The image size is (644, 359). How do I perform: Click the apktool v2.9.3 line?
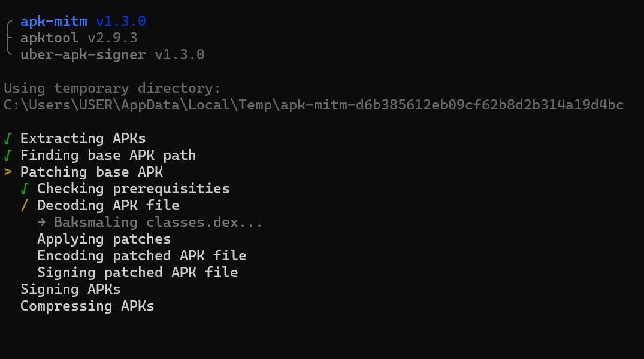pos(79,38)
